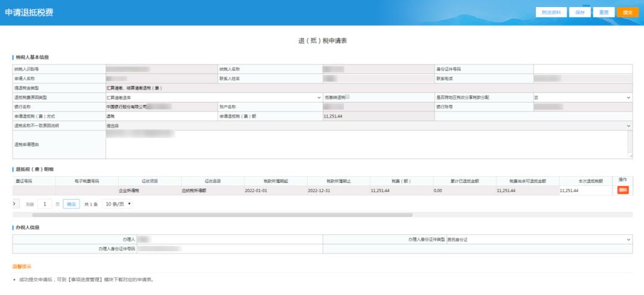Click the 共 1 条 record count text
This screenshot has width=644, height=295.
91,204
